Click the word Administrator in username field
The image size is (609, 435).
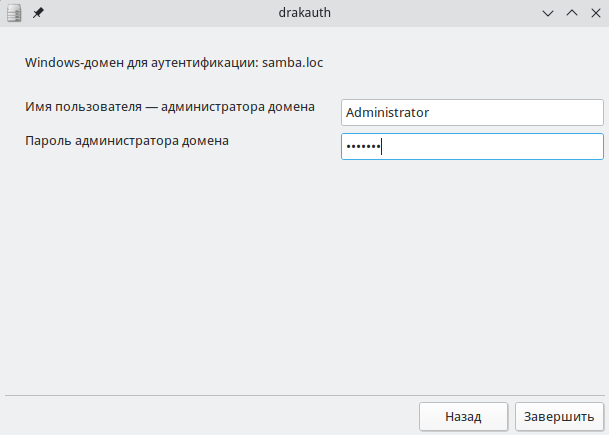pos(388,112)
